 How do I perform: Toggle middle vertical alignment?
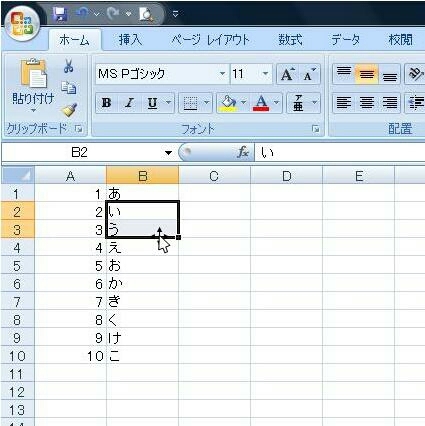point(367,74)
